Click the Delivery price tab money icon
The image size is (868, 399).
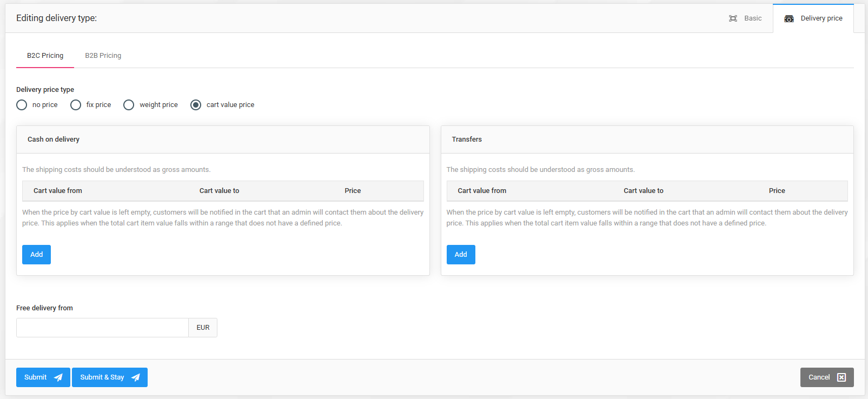tap(789, 18)
